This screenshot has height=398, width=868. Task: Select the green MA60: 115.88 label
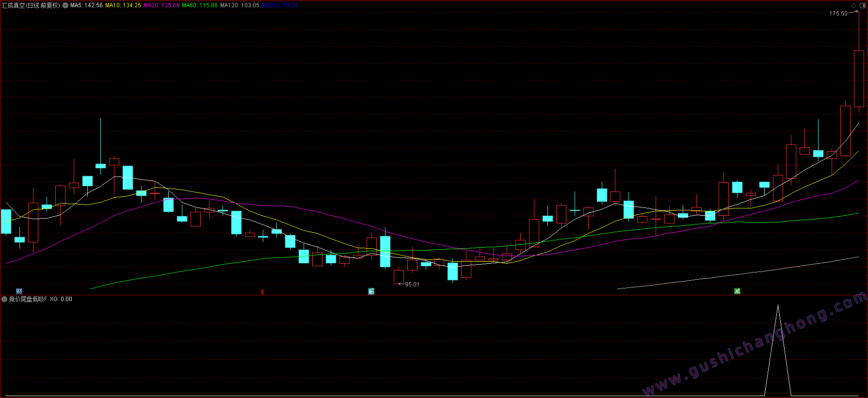tap(200, 5)
